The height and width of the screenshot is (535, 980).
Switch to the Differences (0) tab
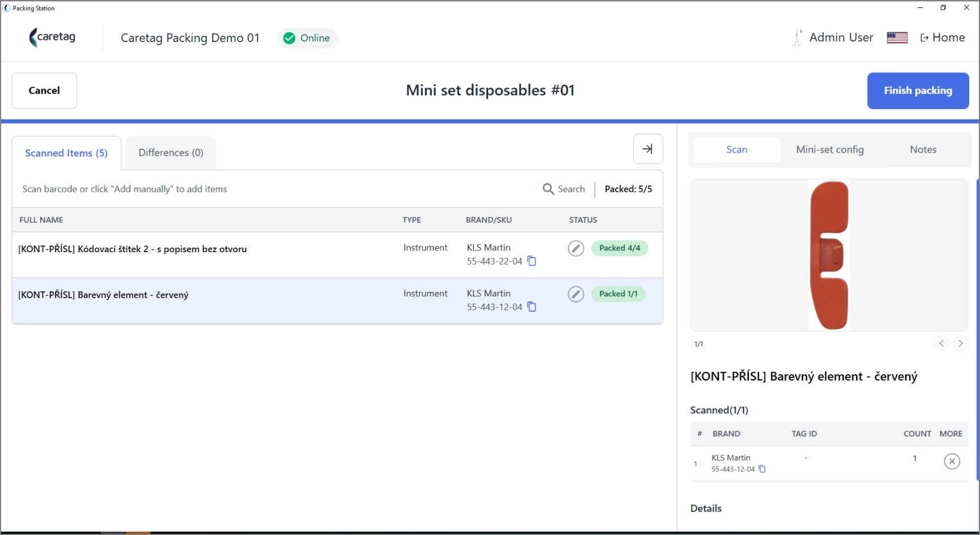tap(171, 153)
